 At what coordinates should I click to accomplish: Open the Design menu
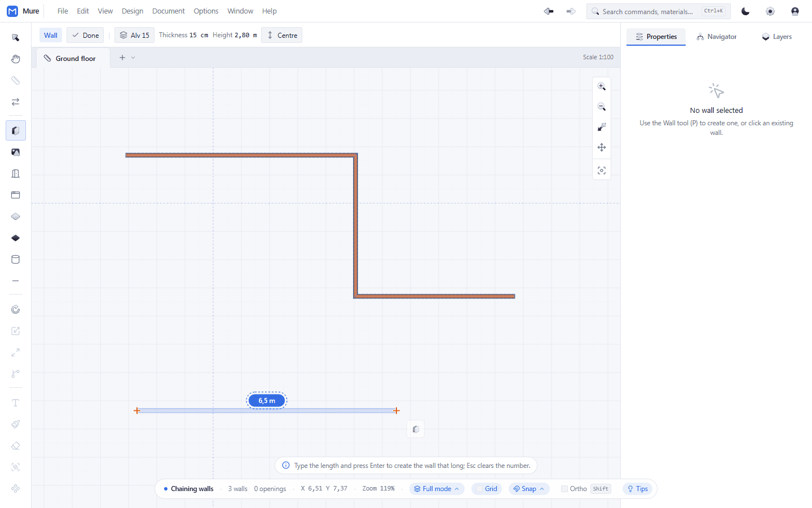133,11
